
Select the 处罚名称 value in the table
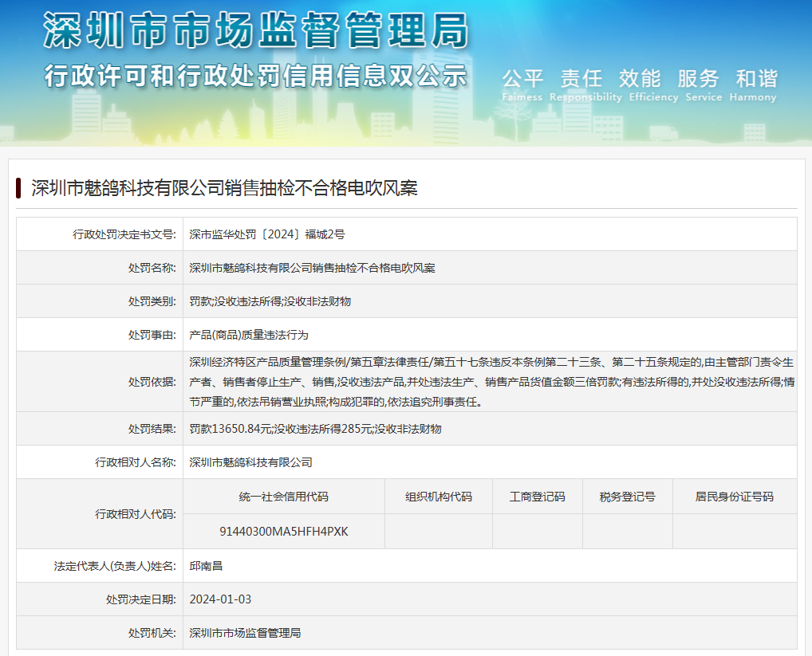tap(312, 268)
